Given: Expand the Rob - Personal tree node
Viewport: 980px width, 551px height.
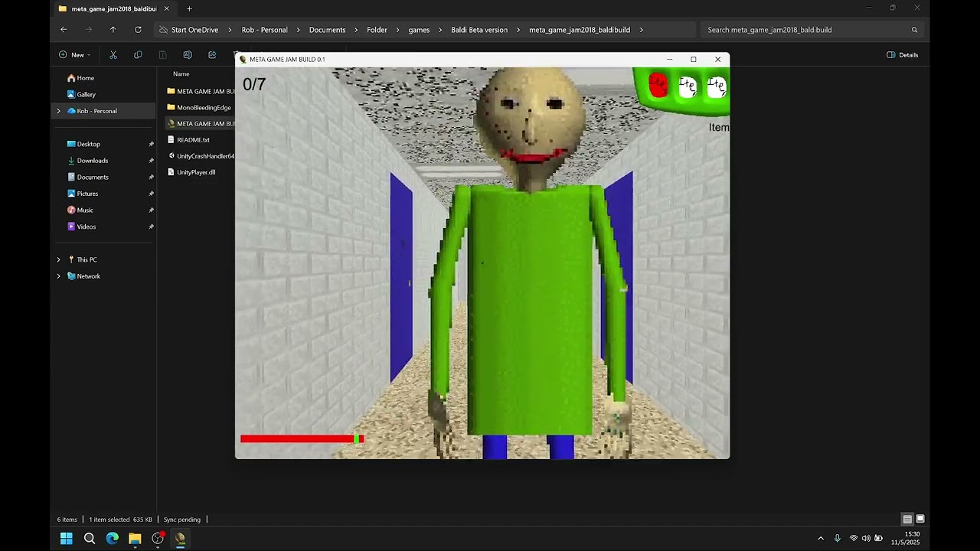Looking at the screenshot, I should click(58, 111).
